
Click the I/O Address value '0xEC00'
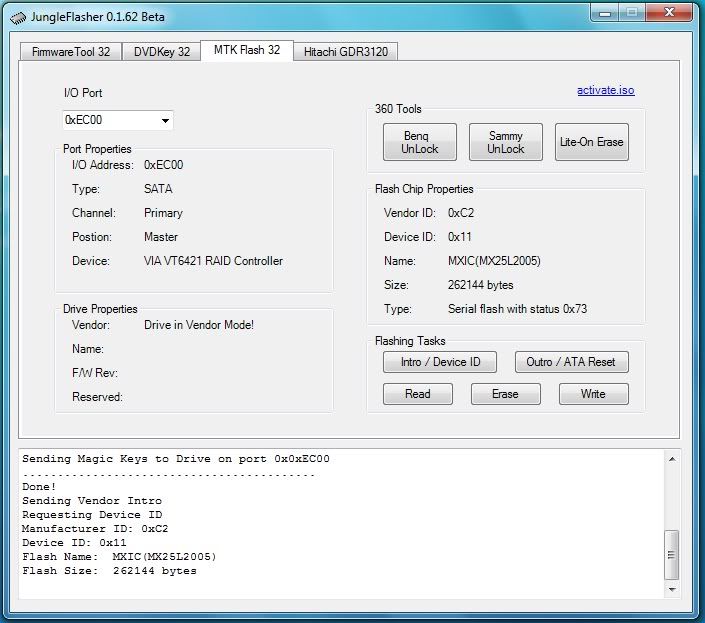[x=163, y=165]
